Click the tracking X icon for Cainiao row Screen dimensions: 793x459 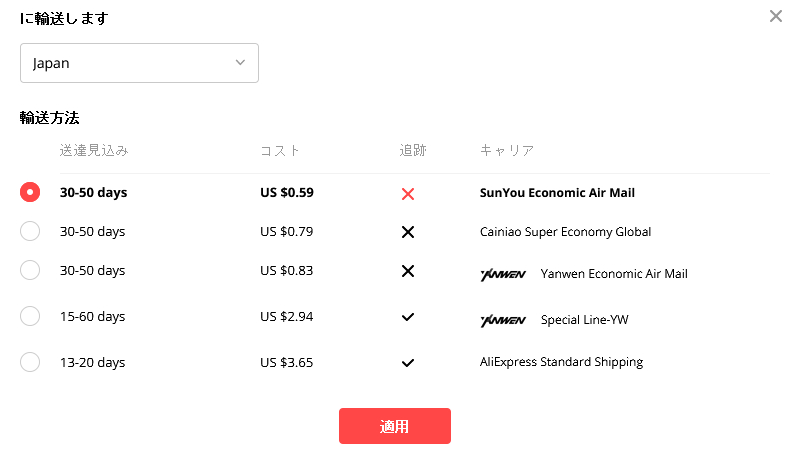(x=408, y=232)
